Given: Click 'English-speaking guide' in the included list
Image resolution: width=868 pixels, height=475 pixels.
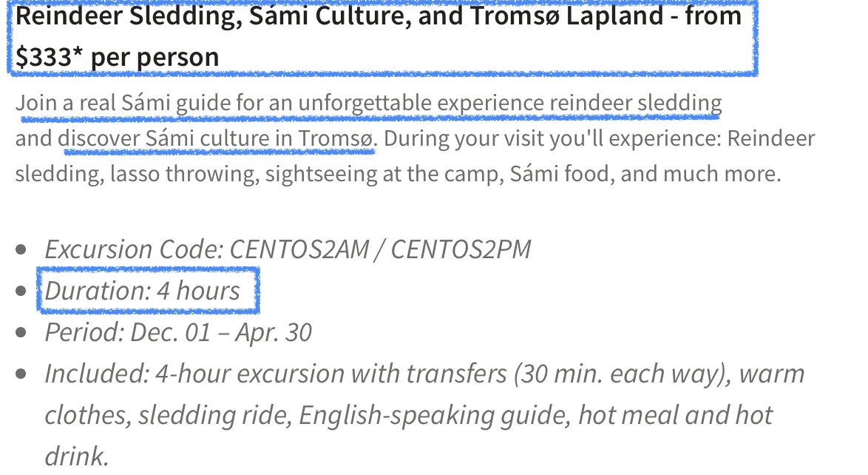Looking at the screenshot, I should [x=435, y=416].
